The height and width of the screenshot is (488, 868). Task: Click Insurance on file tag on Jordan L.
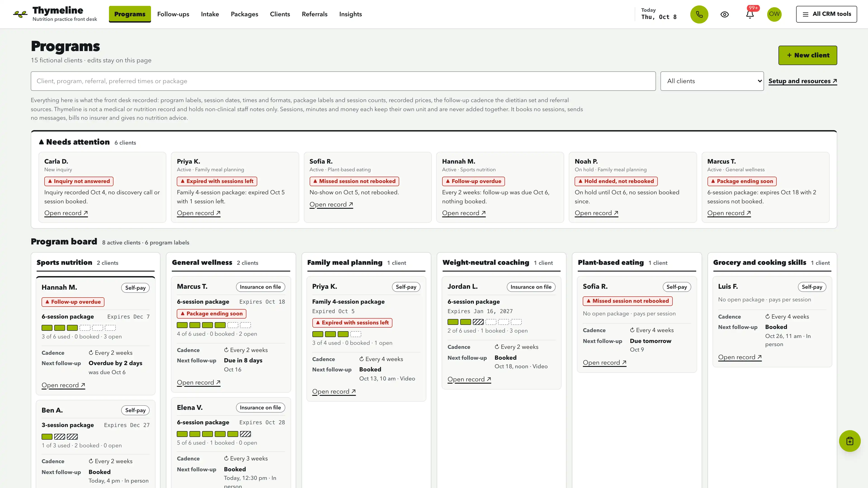coord(531,287)
